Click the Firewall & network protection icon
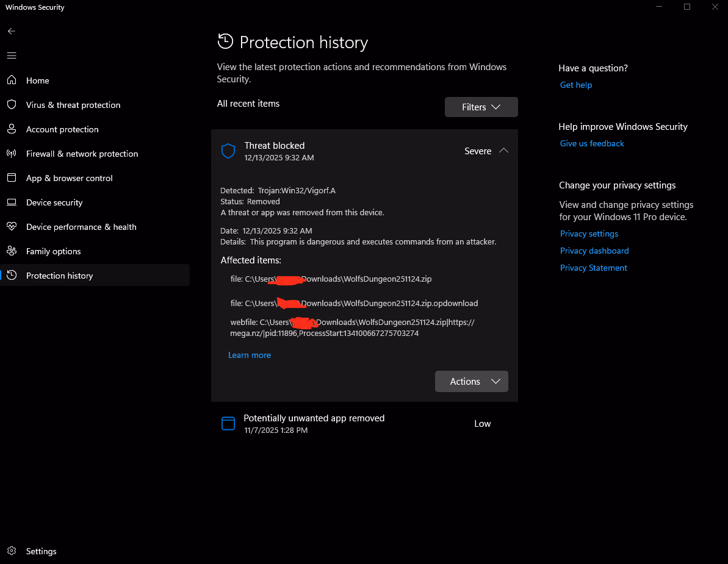Image resolution: width=728 pixels, height=564 pixels. [12, 154]
